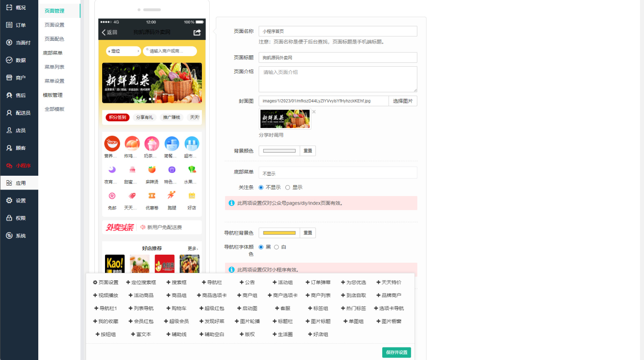Screen dimensions: 644x360
Task: Open 订单 in the left sidebar
Action: click(x=19, y=25)
